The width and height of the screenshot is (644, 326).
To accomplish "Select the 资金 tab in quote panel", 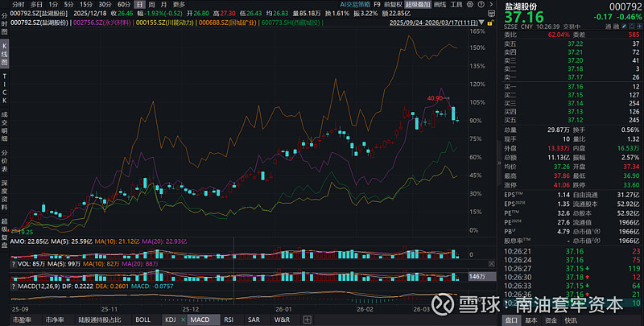I will point(551,320).
